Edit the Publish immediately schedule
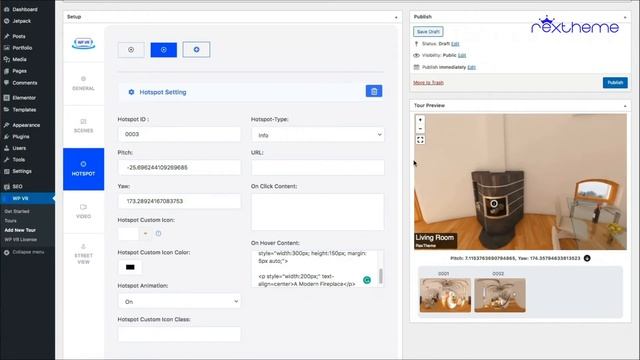This screenshot has width=640, height=360. click(471, 67)
